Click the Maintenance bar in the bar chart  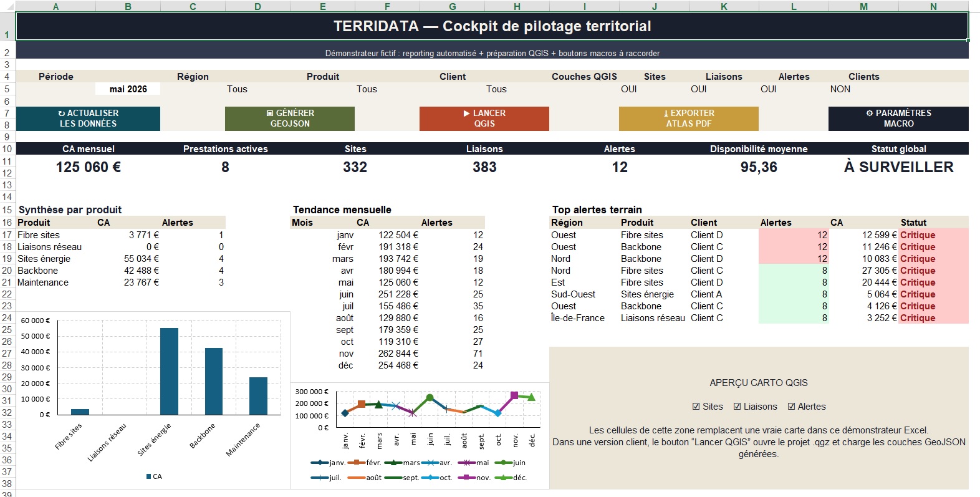pyautogui.click(x=258, y=396)
